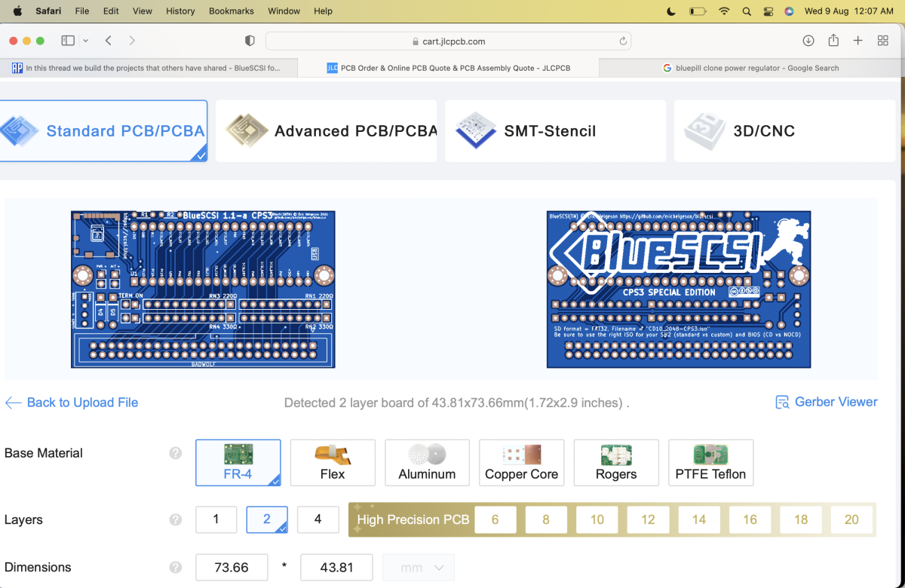Show Safari downloads

tap(808, 41)
